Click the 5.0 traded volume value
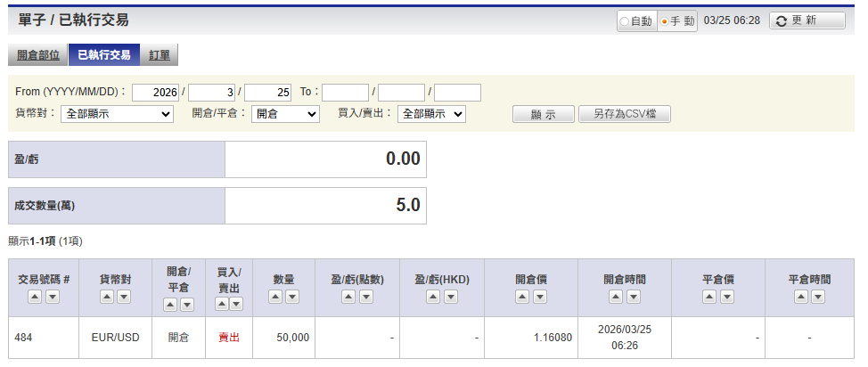The image size is (868, 367). pos(408,206)
